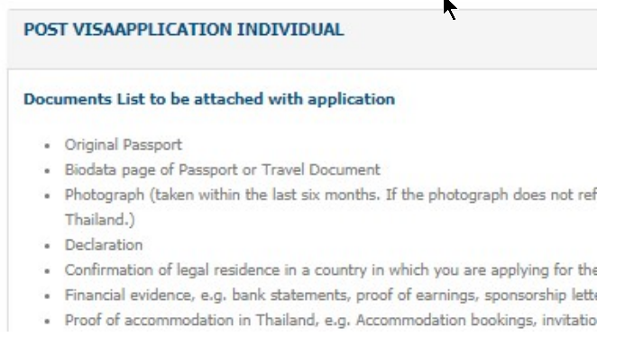Click the bullet beside "Photograph"

47,196
